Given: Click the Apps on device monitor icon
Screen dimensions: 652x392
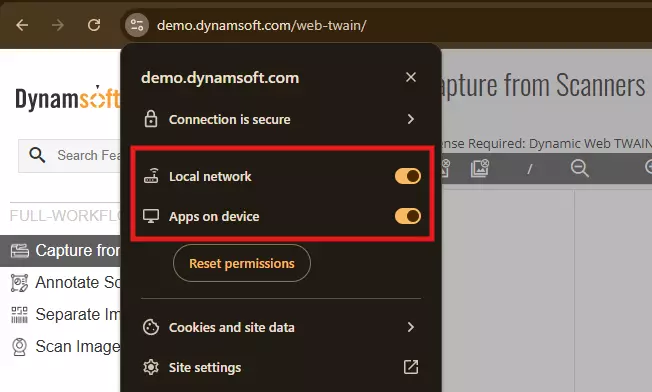Looking at the screenshot, I should pyautogui.click(x=151, y=216).
